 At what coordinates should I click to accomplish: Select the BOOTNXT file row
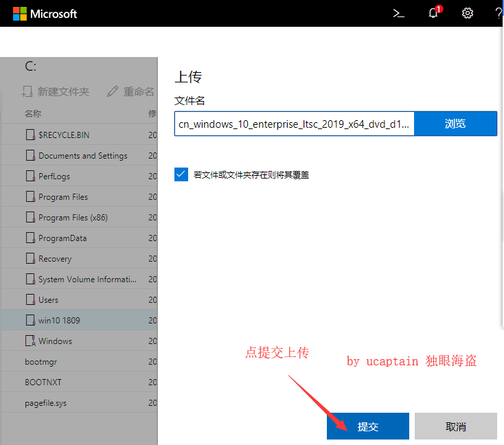(79, 382)
